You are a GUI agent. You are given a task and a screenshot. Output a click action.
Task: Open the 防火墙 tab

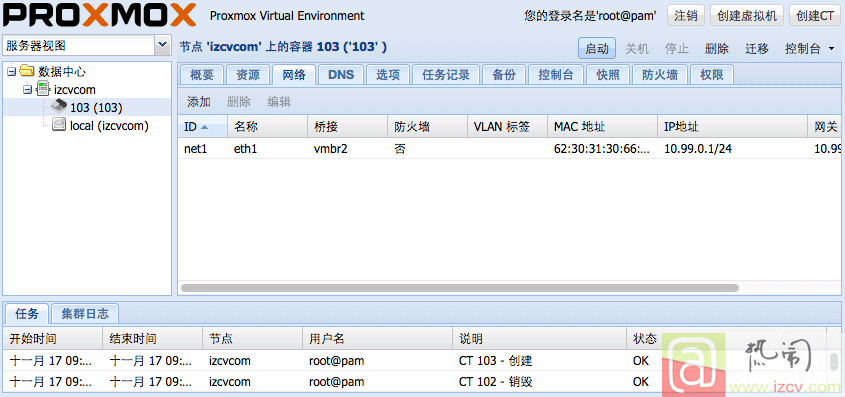660,75
